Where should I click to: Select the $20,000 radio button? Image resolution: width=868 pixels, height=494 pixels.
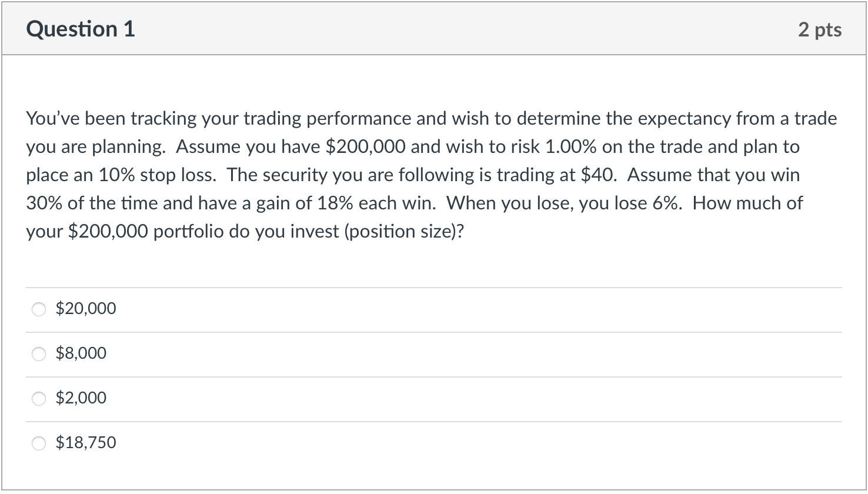pyautogui.click(x=39, y=308)
